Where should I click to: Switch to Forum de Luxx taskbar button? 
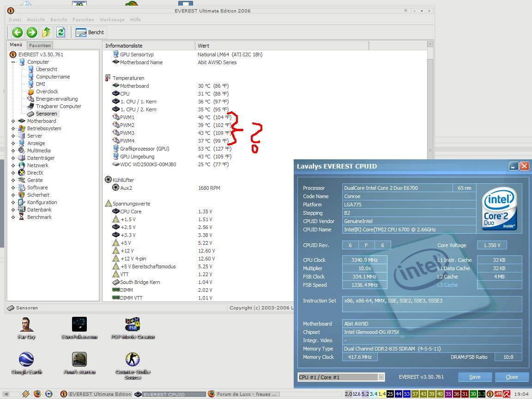[x=244, y=394]
